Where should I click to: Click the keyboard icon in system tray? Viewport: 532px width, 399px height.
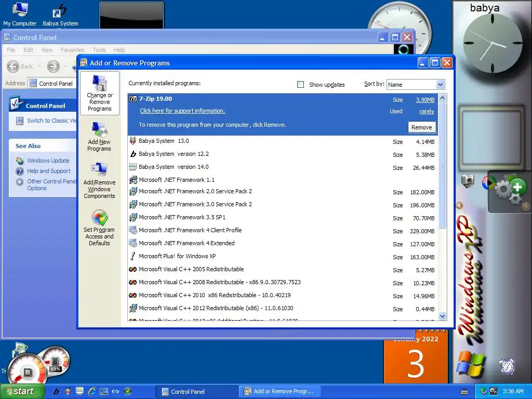[464, 392]
